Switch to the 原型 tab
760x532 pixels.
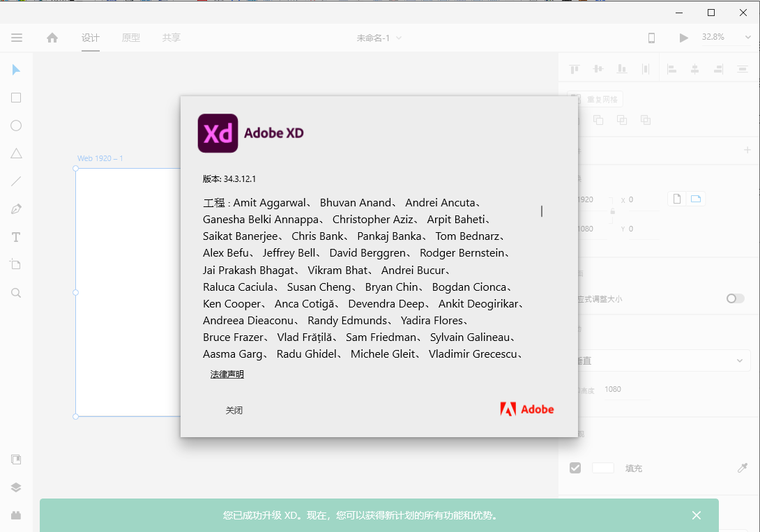coord(131,38)
